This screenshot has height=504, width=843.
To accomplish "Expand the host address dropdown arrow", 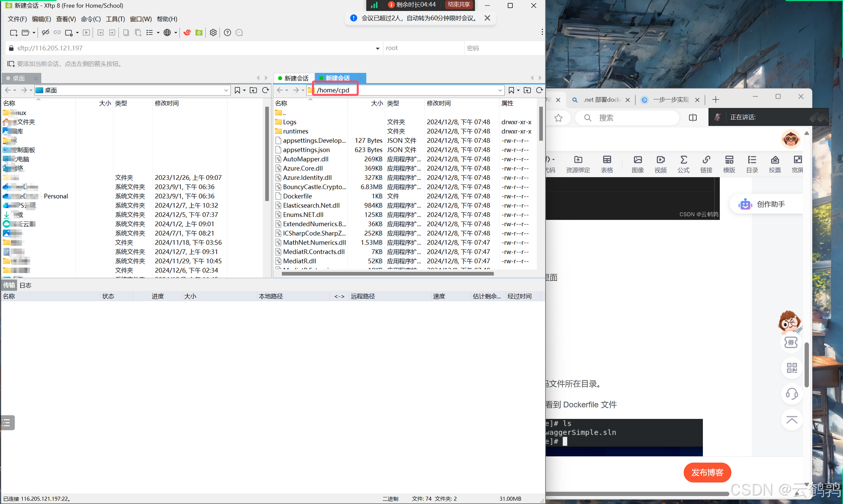I will coord(377,48).
